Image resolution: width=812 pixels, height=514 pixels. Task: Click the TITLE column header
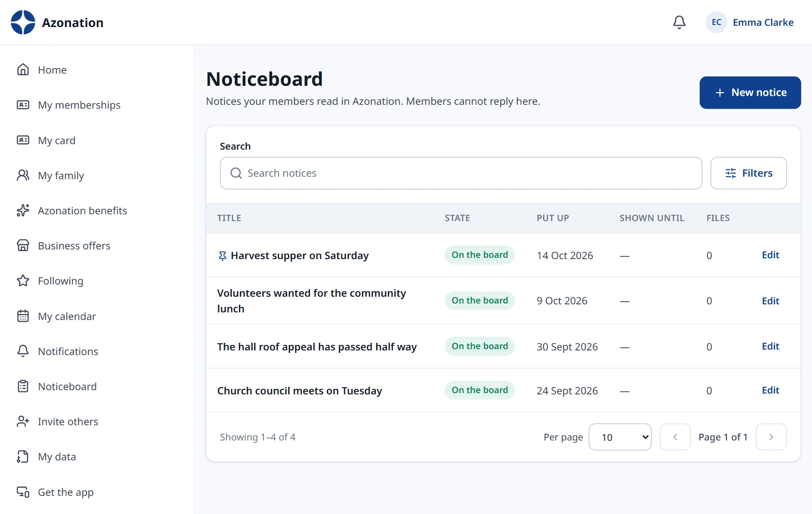229,218
